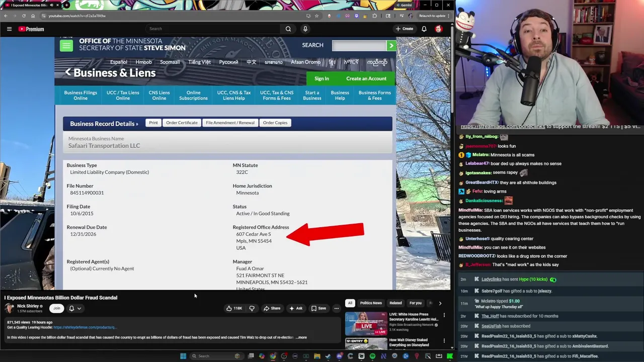The height and width of the screenshot is (362, 644).
Task: Open the Nick Shirley channel name
Action: (28, 306)
